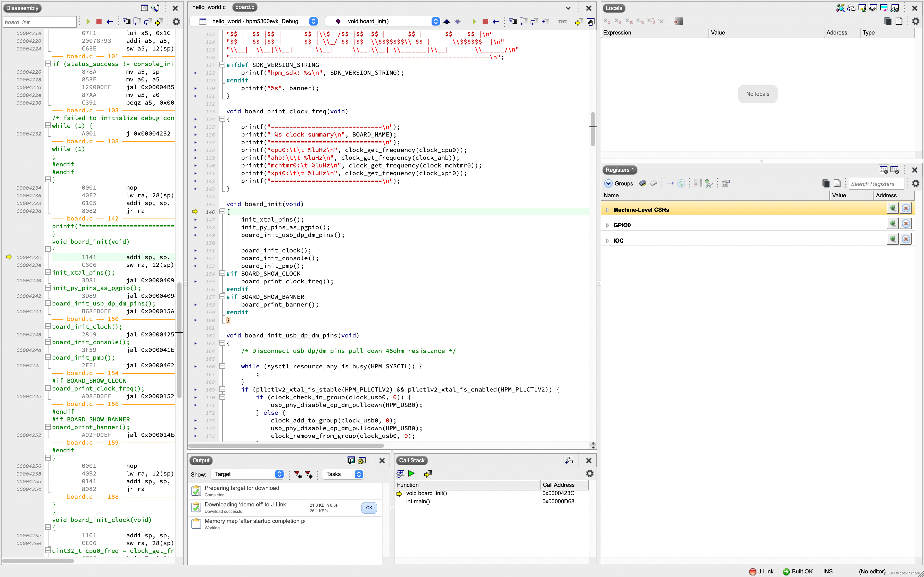Select the int main() frame in Call Stack

pyautogui.click(x=418, y=502)
